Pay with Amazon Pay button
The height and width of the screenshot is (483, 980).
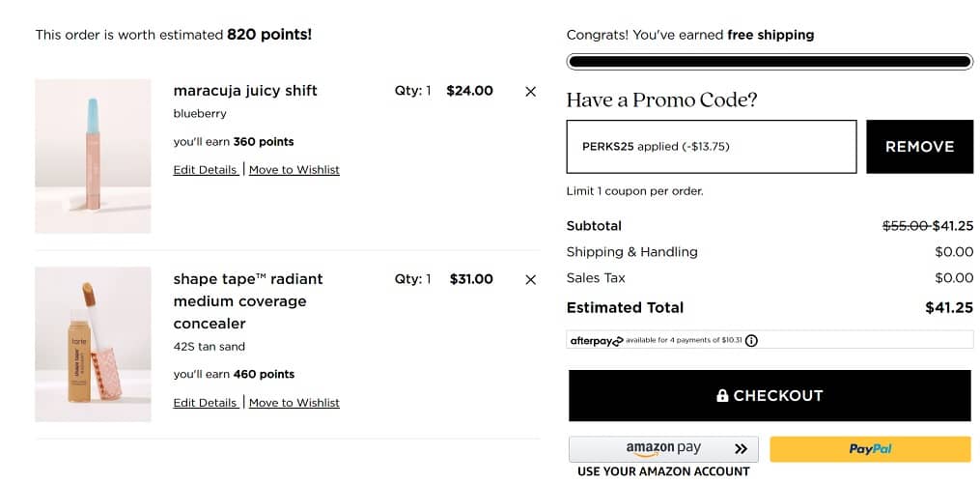point(663,449)
